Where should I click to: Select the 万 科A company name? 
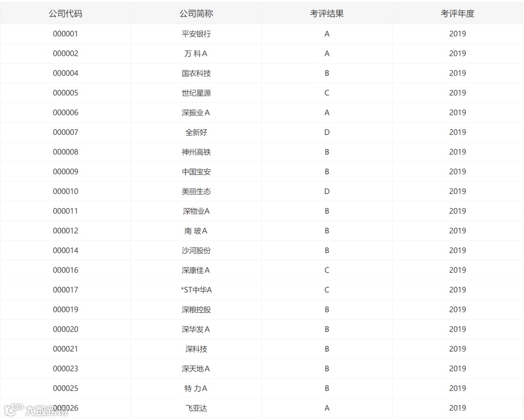click(x=196, y=53)
